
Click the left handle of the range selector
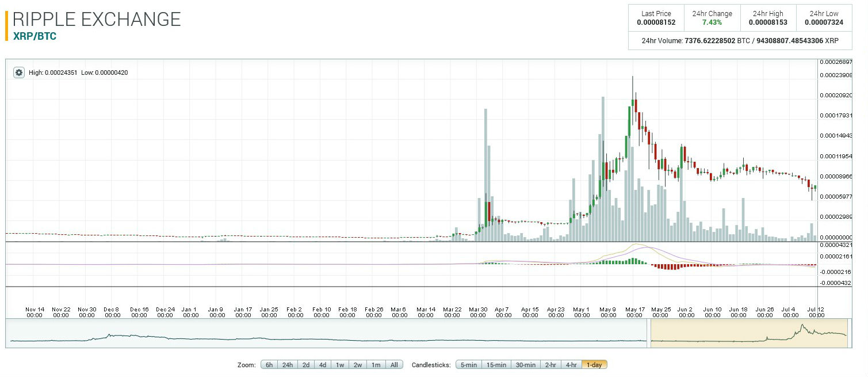click(x=649, y=333)
